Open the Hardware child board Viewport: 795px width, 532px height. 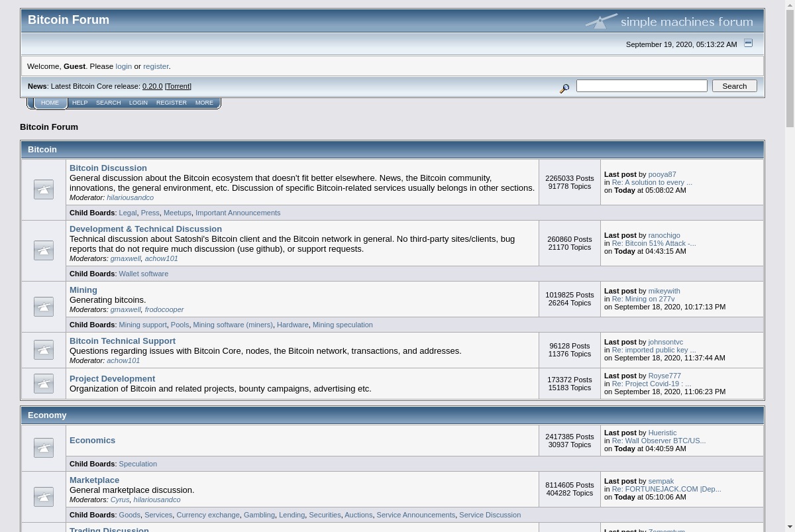click(292, 325)
